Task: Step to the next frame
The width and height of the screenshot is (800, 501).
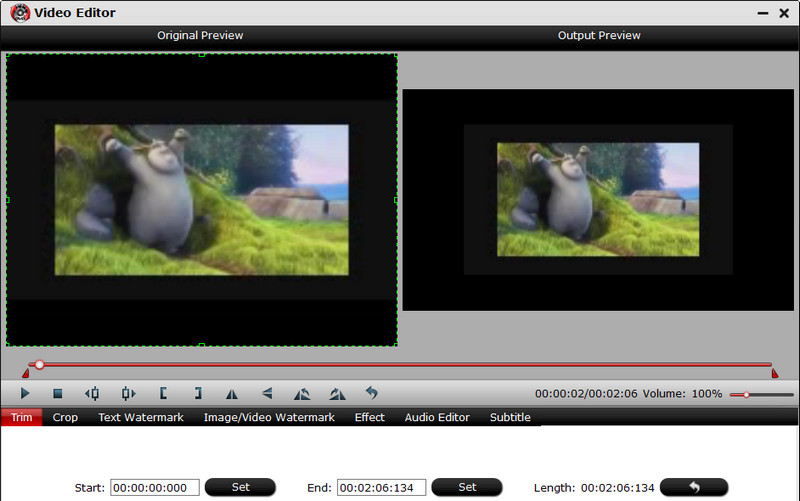Action: pyautogui.click(x=128, y=394)
